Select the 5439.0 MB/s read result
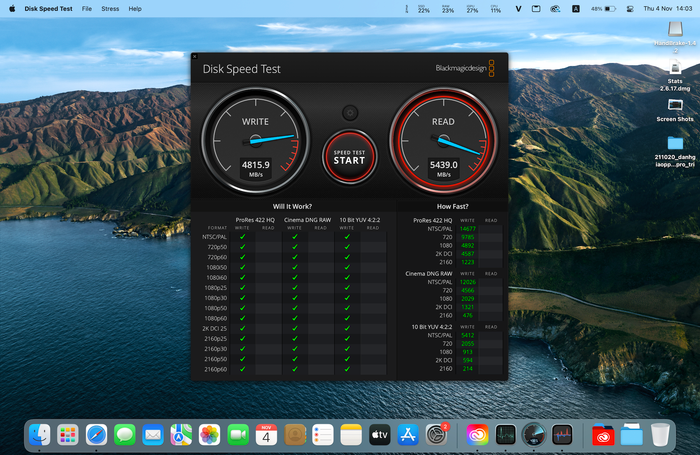700x455 pixels. (x=443, y=168)
